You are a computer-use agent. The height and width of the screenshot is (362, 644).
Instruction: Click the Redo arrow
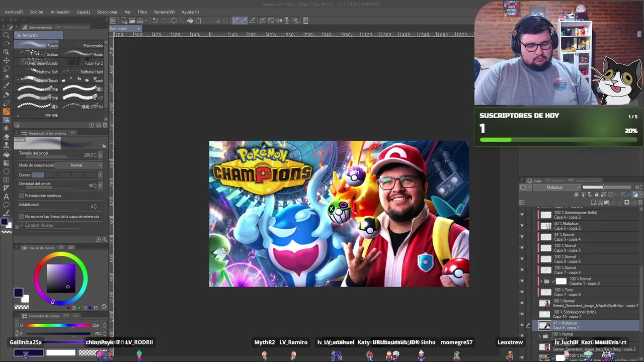point(164,21)
